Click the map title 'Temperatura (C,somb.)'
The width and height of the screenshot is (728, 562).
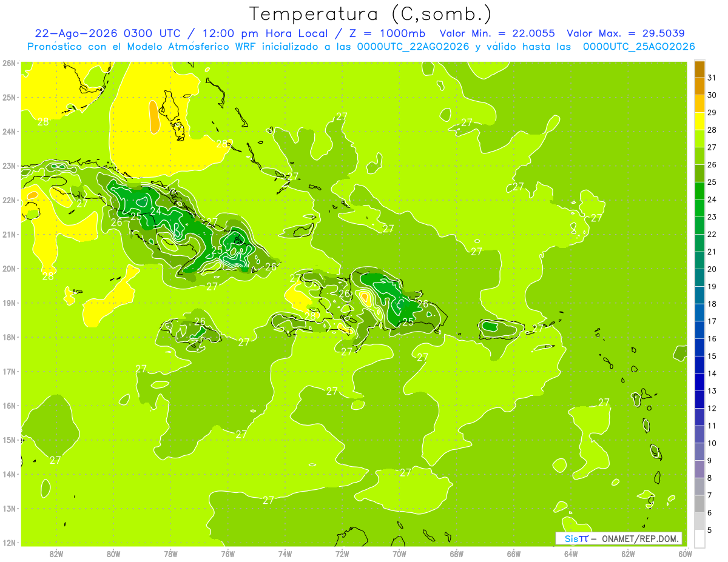(370, 14)
